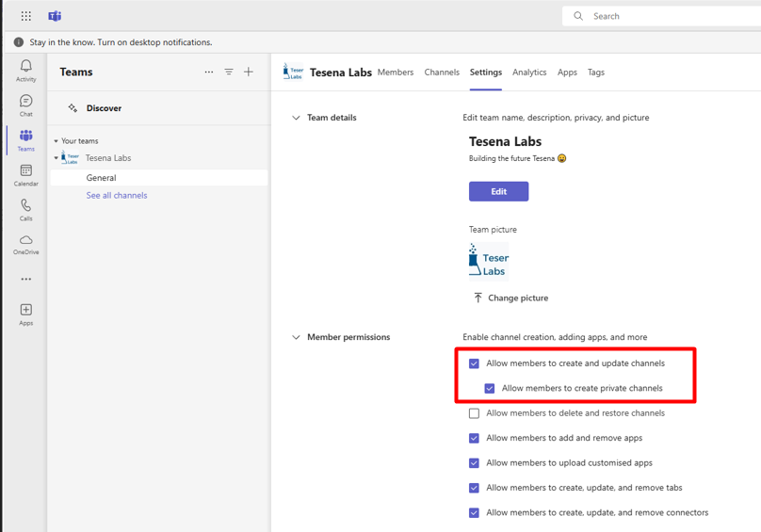This screenshot has width=761, height=532.
Task: Click the Edit team button
Action: 498,191
